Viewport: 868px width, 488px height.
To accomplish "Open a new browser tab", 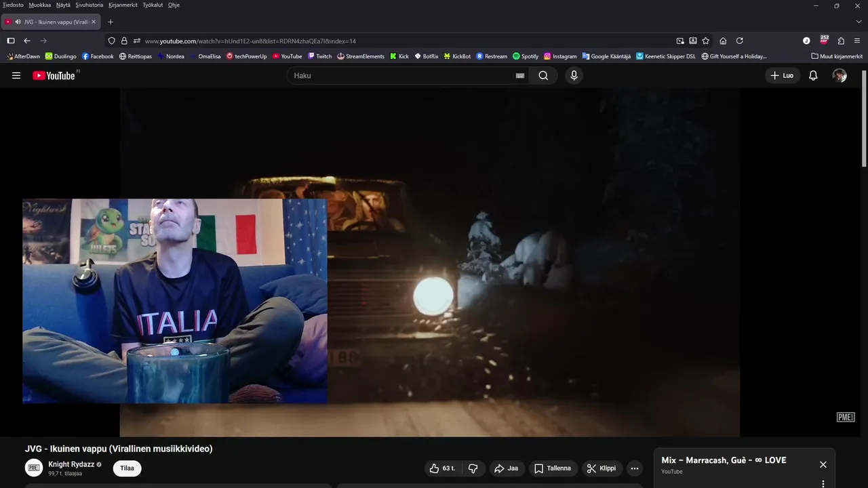I will click(x=111, y=22).
